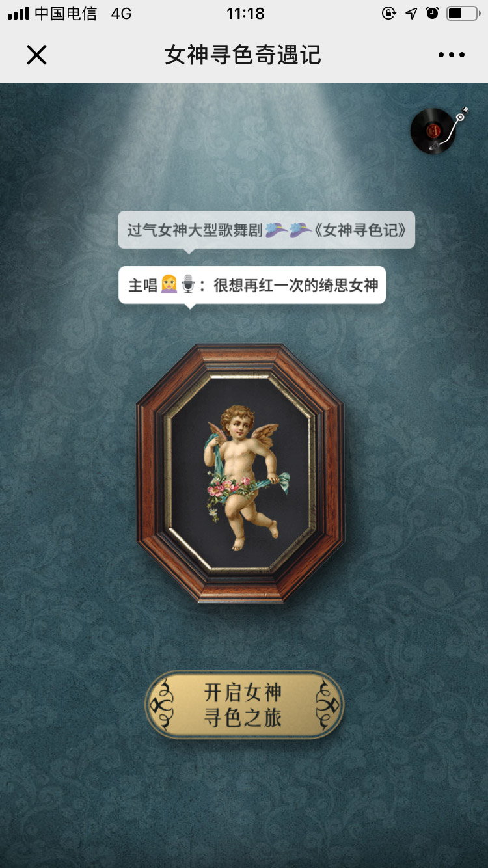Open the three-dot more options menu
This screenshot has height=868, width=488.
tap(452, 55)
